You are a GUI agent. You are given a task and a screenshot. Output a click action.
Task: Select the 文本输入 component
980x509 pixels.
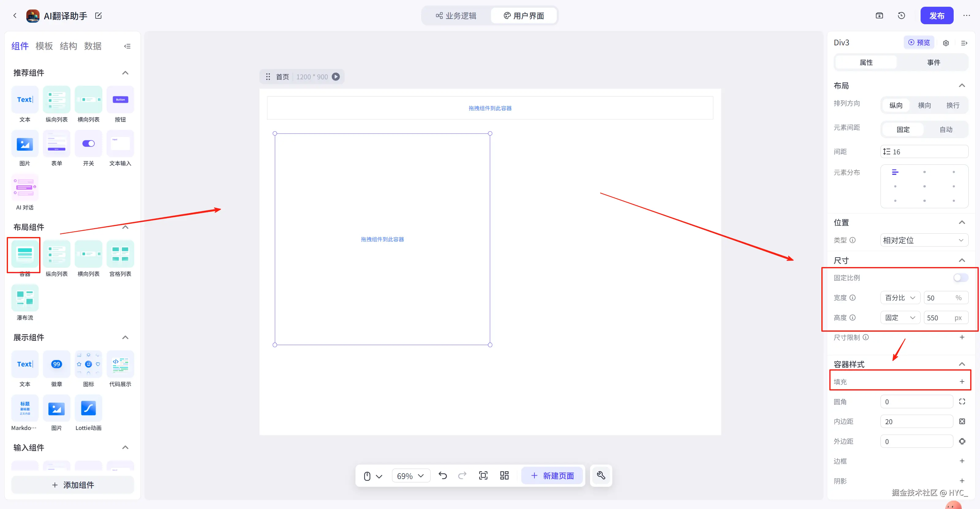click(x=120, y=148)
